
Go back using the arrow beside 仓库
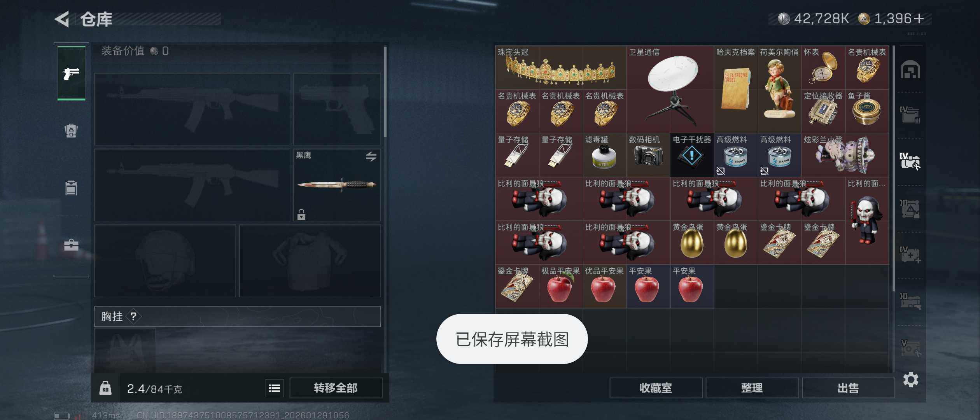tap(62, 19)
